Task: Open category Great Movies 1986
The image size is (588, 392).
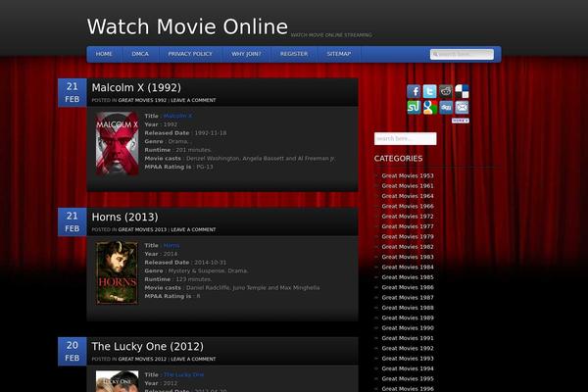Action: point(408,287)
